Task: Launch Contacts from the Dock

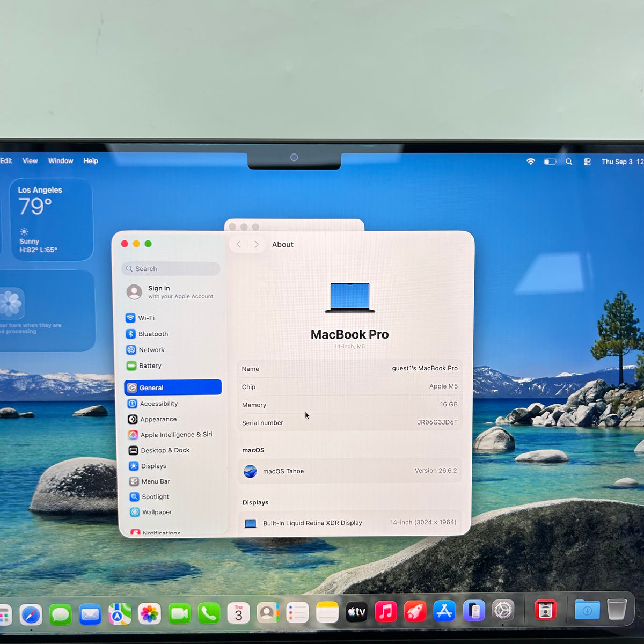Action: pyautogui.click(x=268, y=613)
